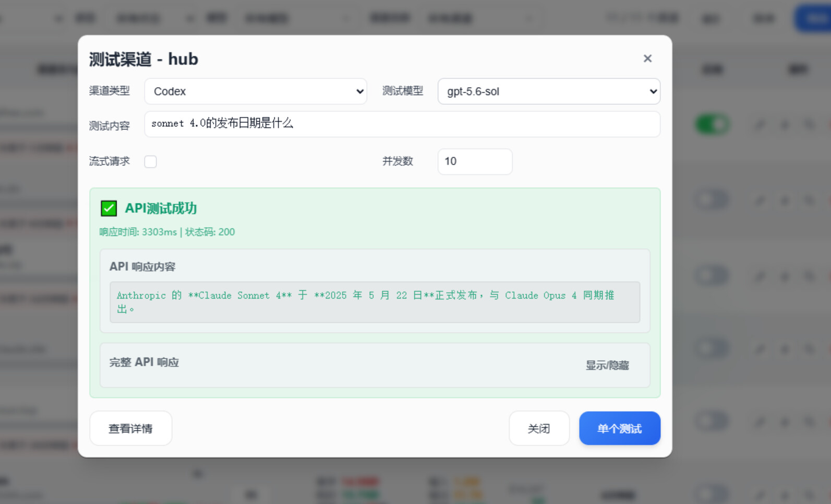Click the 并发数 label

click(x=398, y=161)
